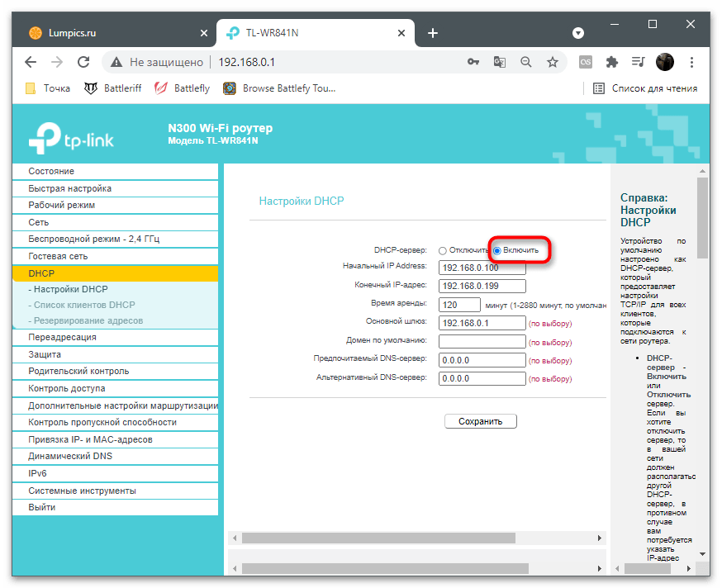Reload the page with the refresh icon
The image size is (722, 588).
[83, 61]
